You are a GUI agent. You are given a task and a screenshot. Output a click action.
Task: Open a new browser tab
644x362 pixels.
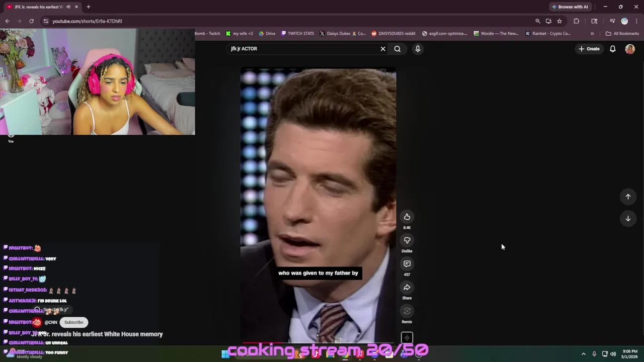pos(88,7)
